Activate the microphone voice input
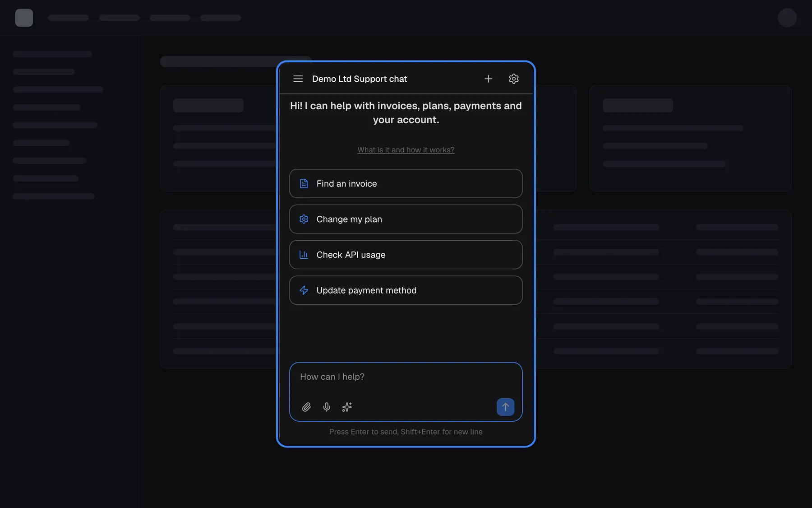The width and height of the screenshot is (812, 508). [x=327, y=407]
